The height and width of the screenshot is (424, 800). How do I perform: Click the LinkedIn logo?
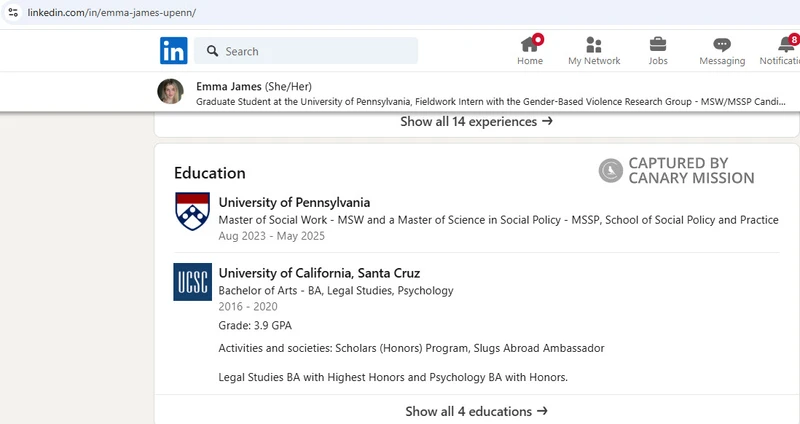(x=173, y=51)
